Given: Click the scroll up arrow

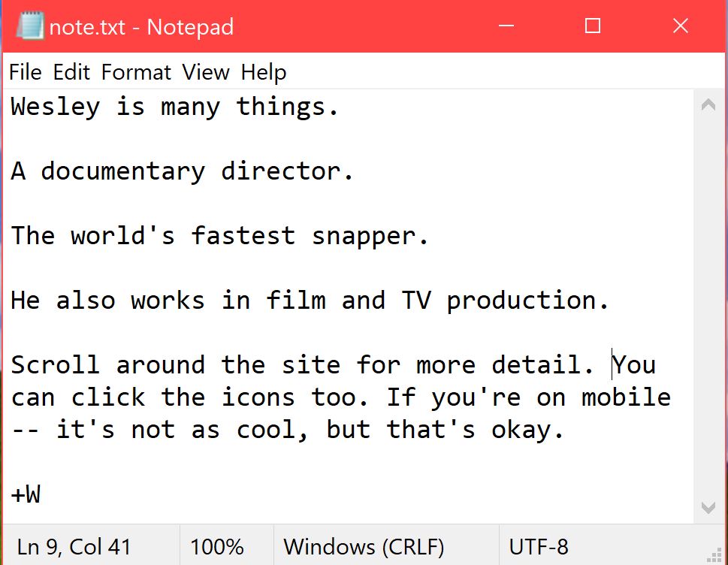Looking at the screenshot, I should pos(708,106).
